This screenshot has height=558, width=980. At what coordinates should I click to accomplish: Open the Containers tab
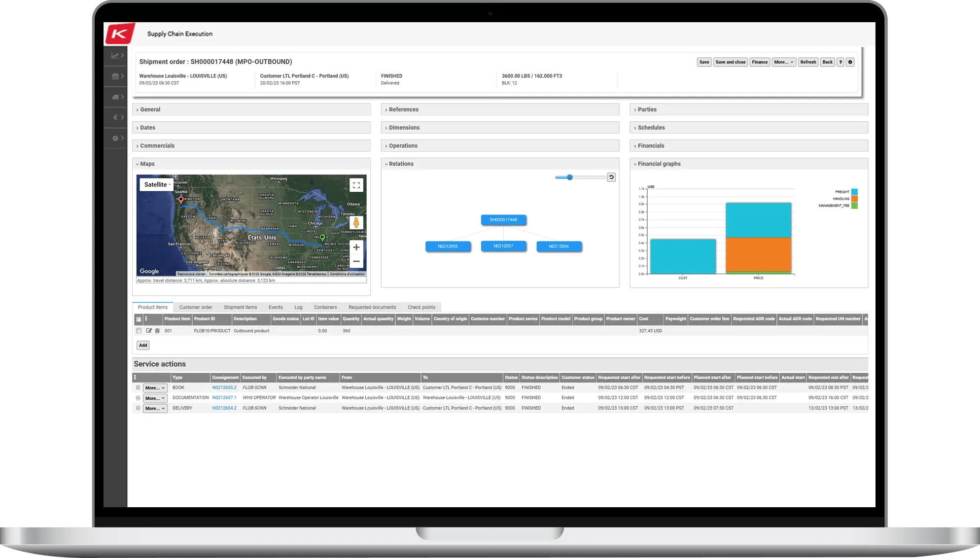[325, 307]
